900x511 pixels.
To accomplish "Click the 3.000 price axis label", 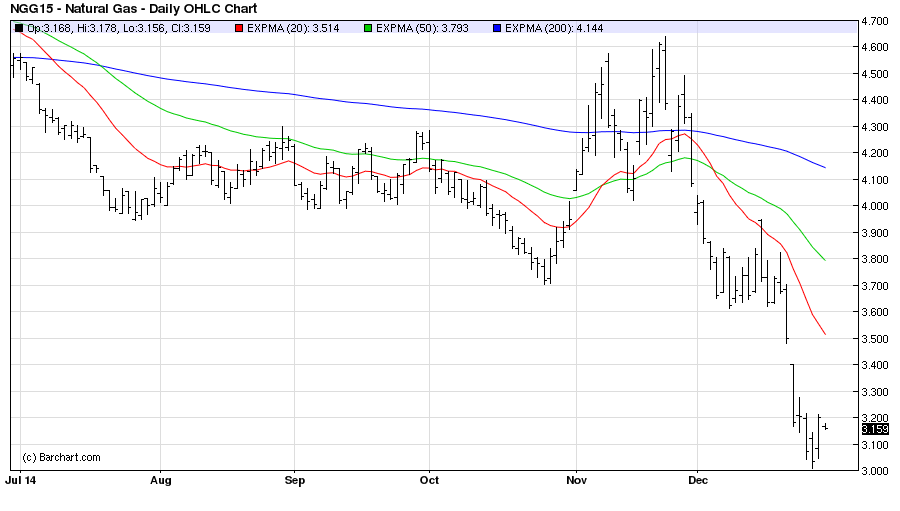I will pos(874,471).
